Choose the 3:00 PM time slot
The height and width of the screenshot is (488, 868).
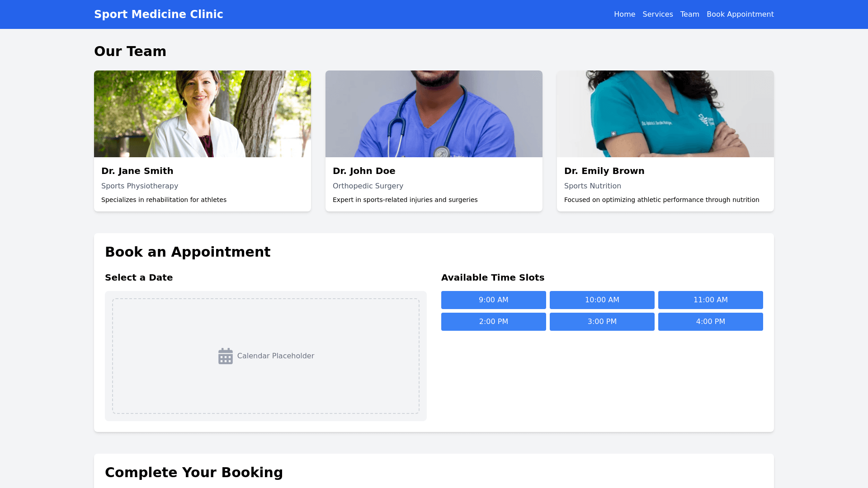tap(602, 322)
